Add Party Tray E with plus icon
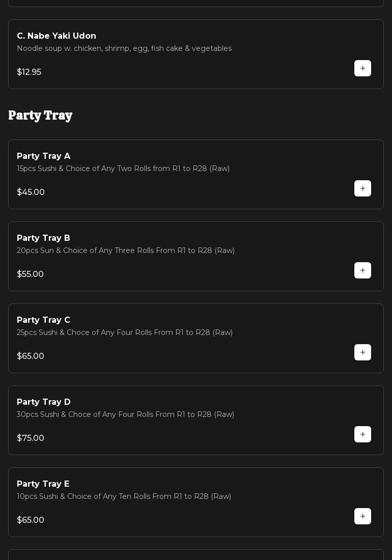 pyautogui.click(x=362, y=516)
